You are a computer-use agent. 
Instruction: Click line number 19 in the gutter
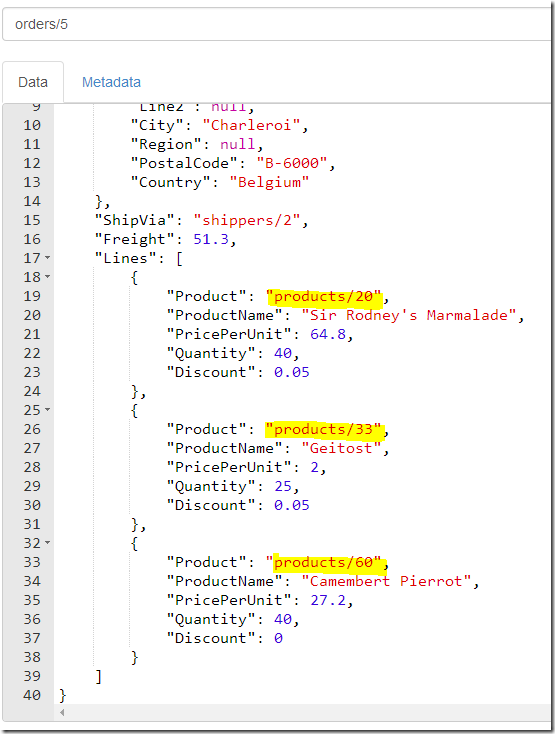click(x=32, y=296)
